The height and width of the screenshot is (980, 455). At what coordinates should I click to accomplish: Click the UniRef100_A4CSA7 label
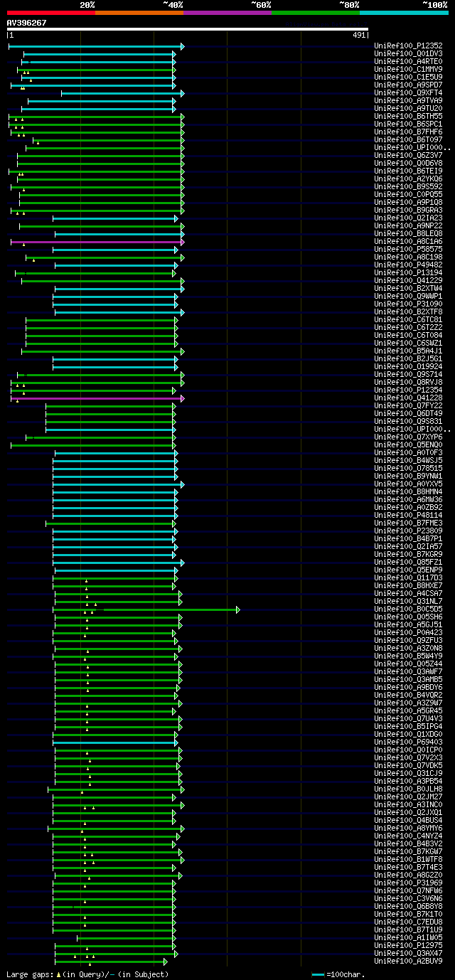[408, 594]
